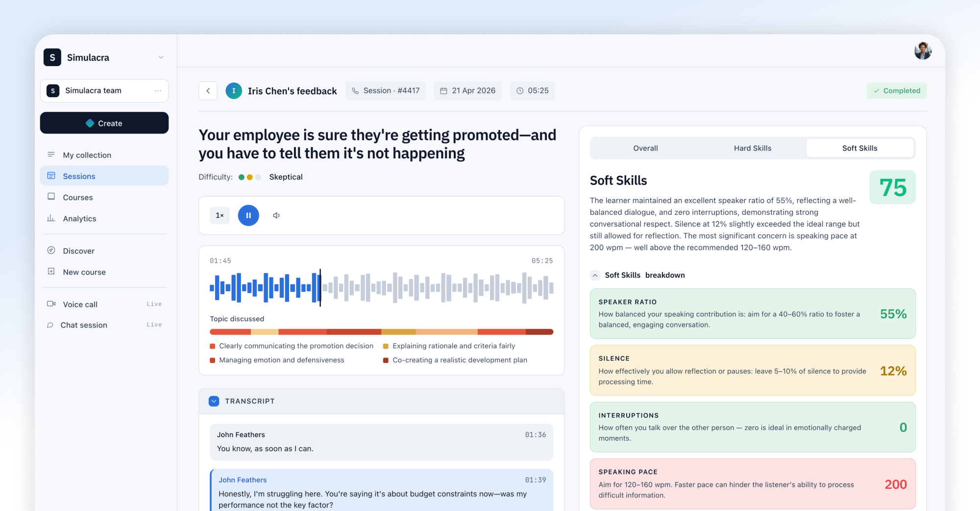The image size is (980, 511).
Task: Open My collection in sidebar
Action: (104, 155)
